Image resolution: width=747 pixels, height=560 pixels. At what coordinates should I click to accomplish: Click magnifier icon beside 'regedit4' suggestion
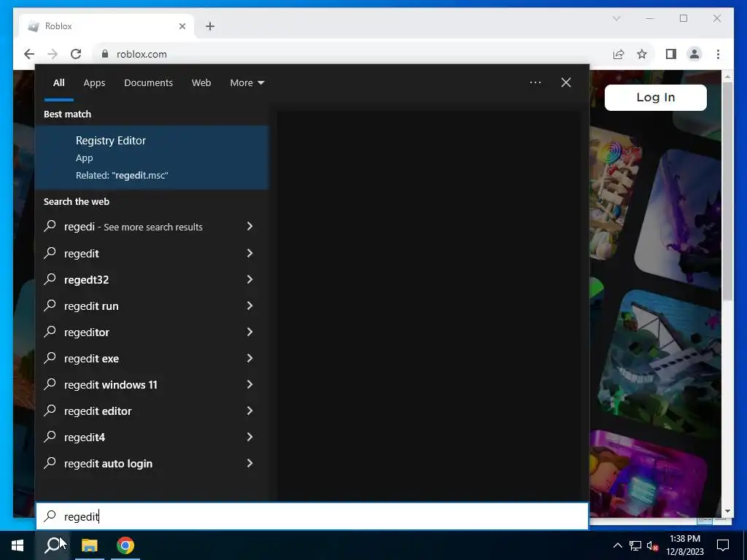pyautogui.click(x=50, y=436)
